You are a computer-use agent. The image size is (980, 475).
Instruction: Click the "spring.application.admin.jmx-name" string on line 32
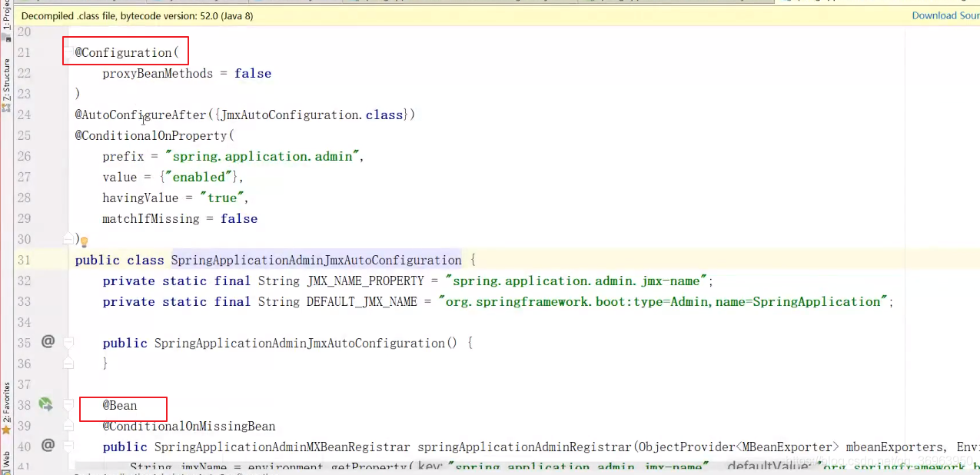click(x=575, y=281)
